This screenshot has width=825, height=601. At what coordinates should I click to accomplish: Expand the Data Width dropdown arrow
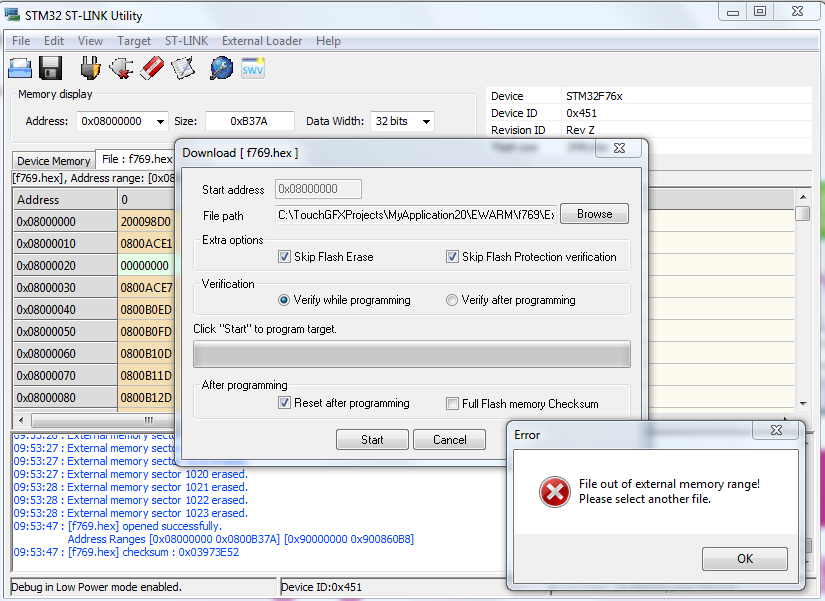pos(427,122)
